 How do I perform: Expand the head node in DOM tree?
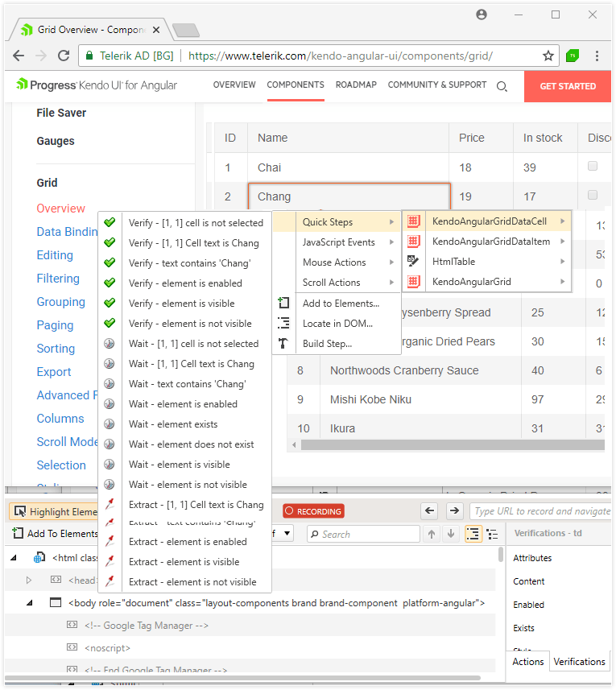click(29, 580)
